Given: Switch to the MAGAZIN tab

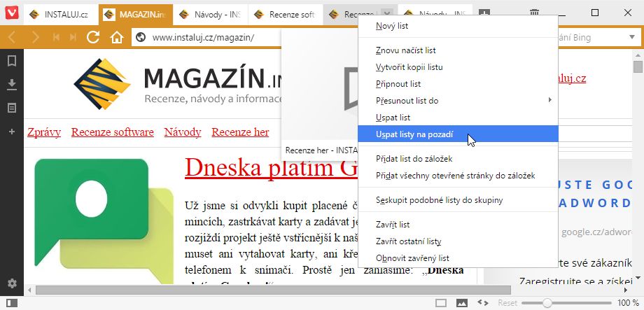Looking at the screenshot, I should pos(136,15).
